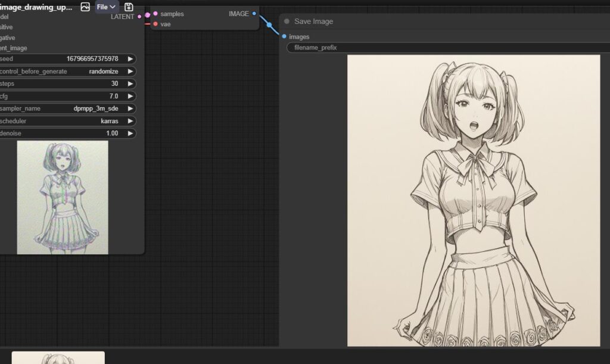Click the save workflow disk icon
Image resolution: width=610 pixels, height=364 pixels.
pos(129,7)
